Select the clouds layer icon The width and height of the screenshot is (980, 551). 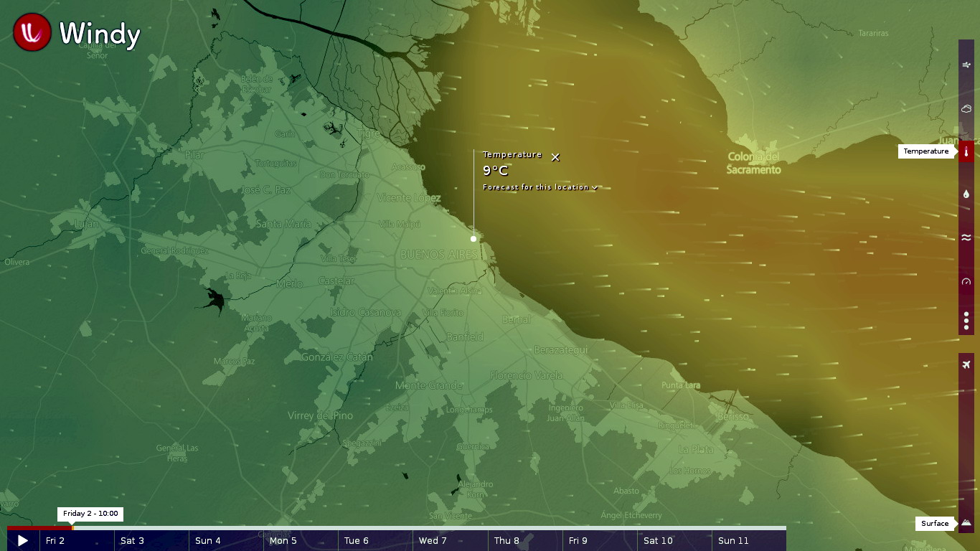point(966,108)
